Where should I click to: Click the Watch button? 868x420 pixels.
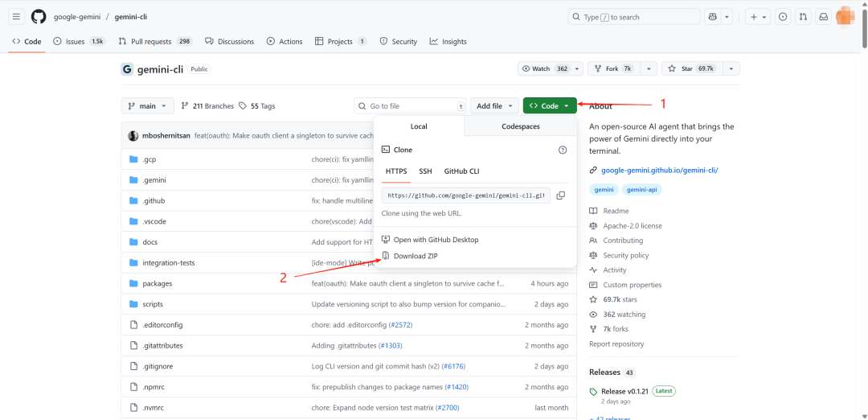545,68
